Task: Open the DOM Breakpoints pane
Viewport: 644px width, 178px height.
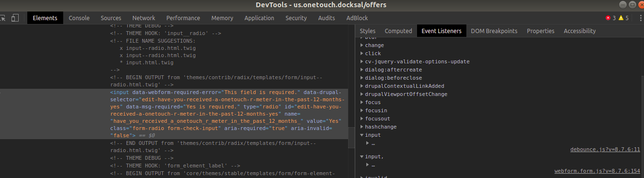Action: tap(494, 31)
